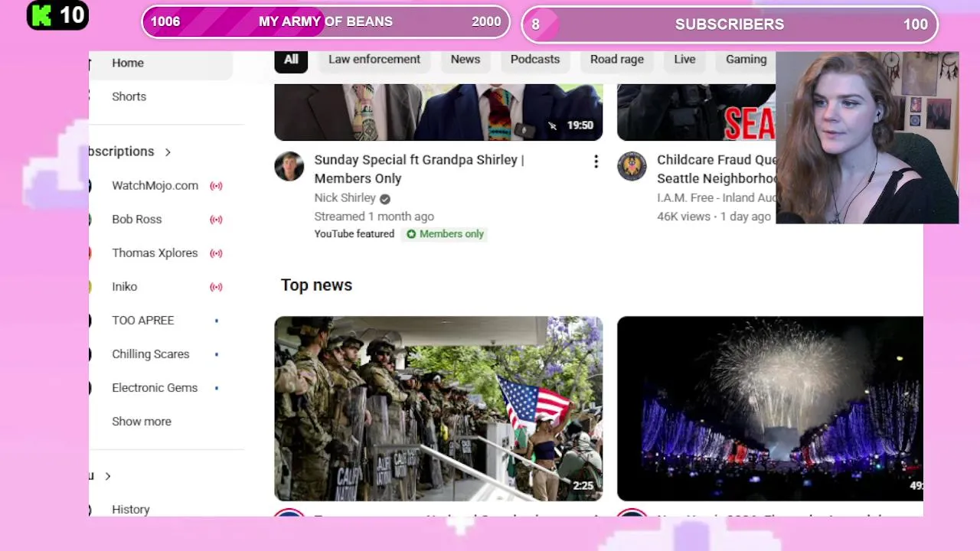Image resolution: width=980 pixels, height=551 pixels.
Task: Click the Streamed 1 month ago text
Action: tap(374, 217)
